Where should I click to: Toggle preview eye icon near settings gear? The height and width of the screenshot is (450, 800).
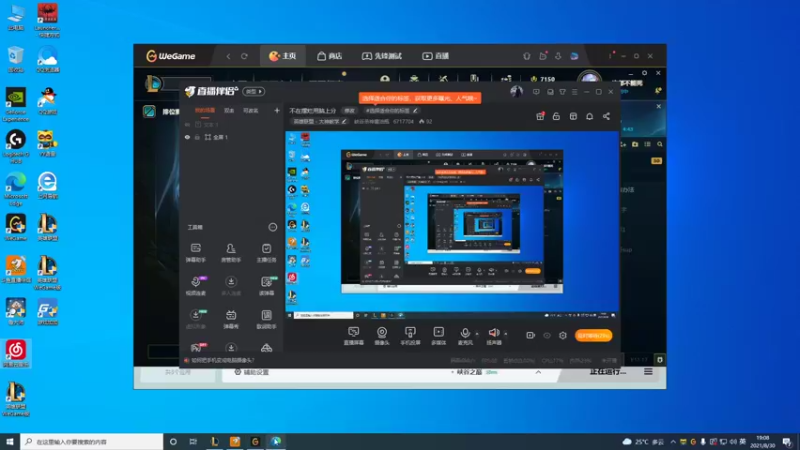pyautogui.click(x=546, y=335)
